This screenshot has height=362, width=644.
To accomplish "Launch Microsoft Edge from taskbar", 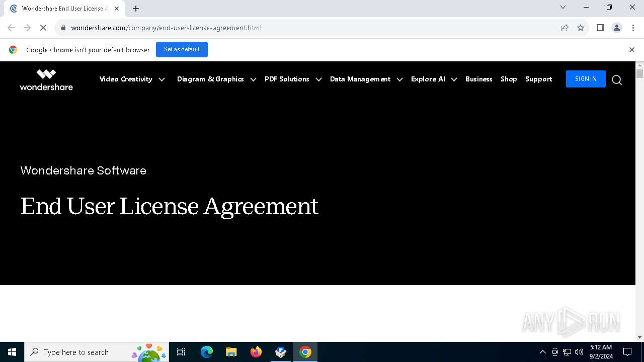I will (x=207, y=352).
